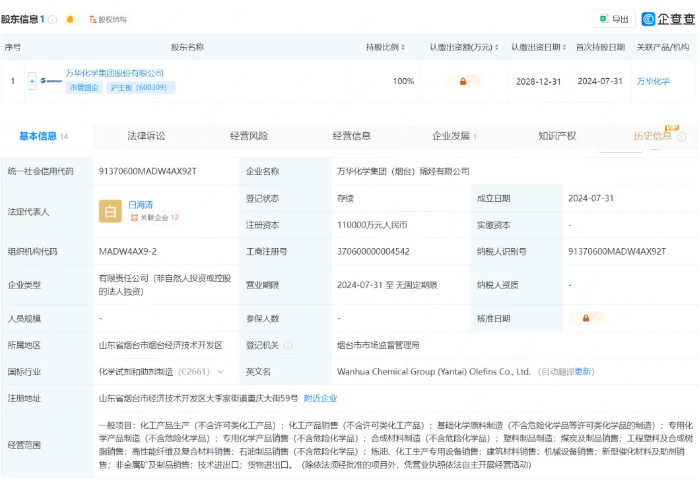This screenshot has height=479, width=699.
Task: Open 万华化学 related product link
Action: (653, 81)
